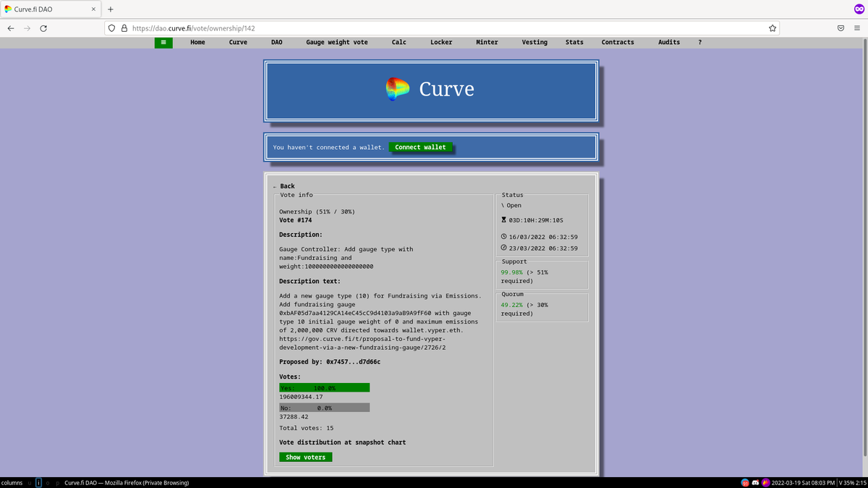Click 'Total votes: 15' text
This screenshot has width=868, height=488.
pyautogui.click(x=306, y=428)
